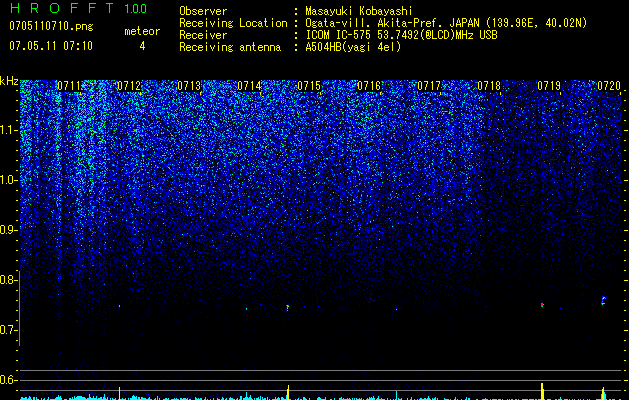Image resolution: width=629 pixels, height=400 pixels.
Task: Click the 0717 time marker
Action: [x=429, y=86]
